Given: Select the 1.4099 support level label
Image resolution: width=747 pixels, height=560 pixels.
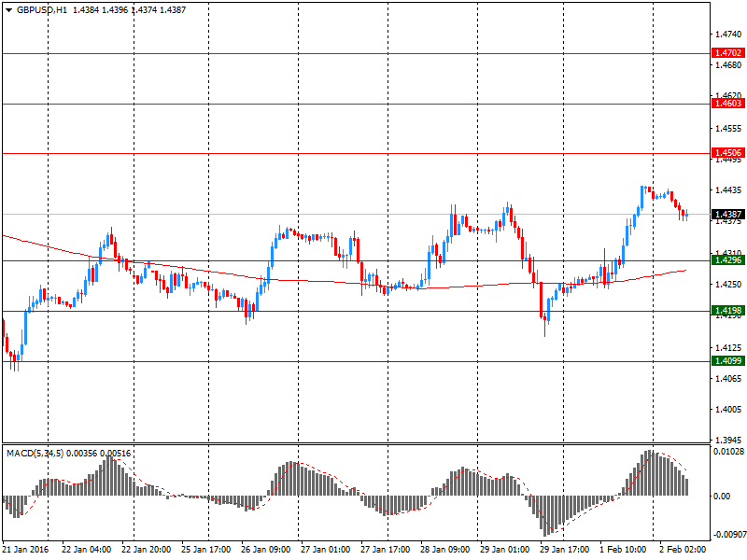Looking at the screenshot, I should [x=728, y=361].
